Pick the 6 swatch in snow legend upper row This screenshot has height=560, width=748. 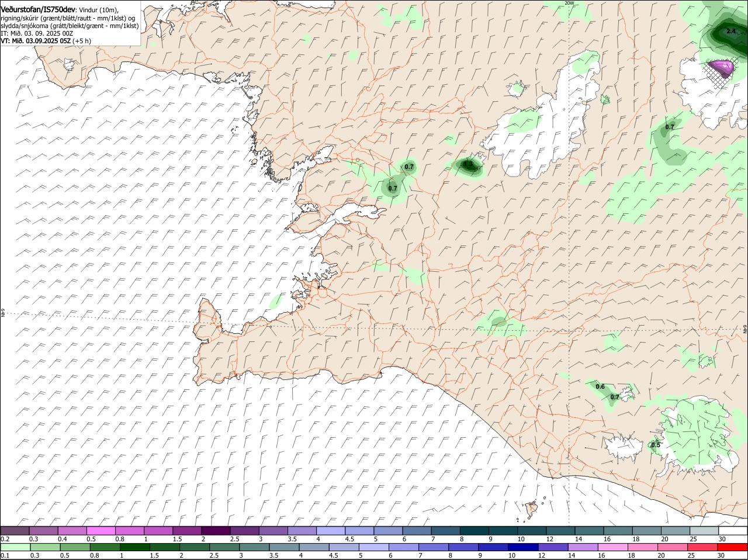[x=417, y=530]
